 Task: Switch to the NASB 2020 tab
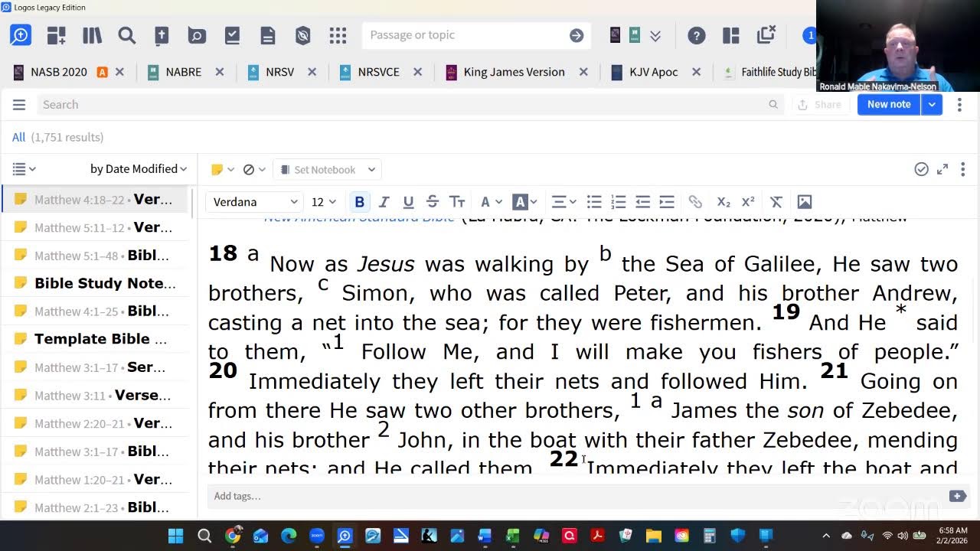[59, 72]
